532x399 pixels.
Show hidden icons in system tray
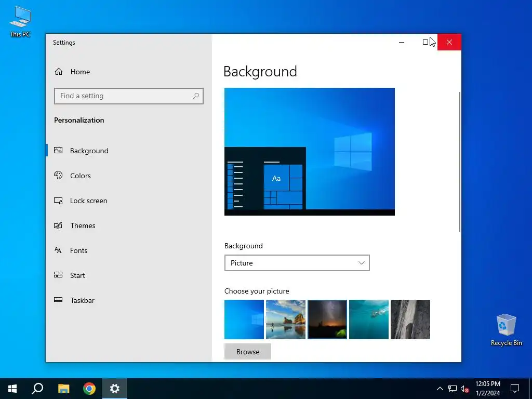tap(440, 389)
